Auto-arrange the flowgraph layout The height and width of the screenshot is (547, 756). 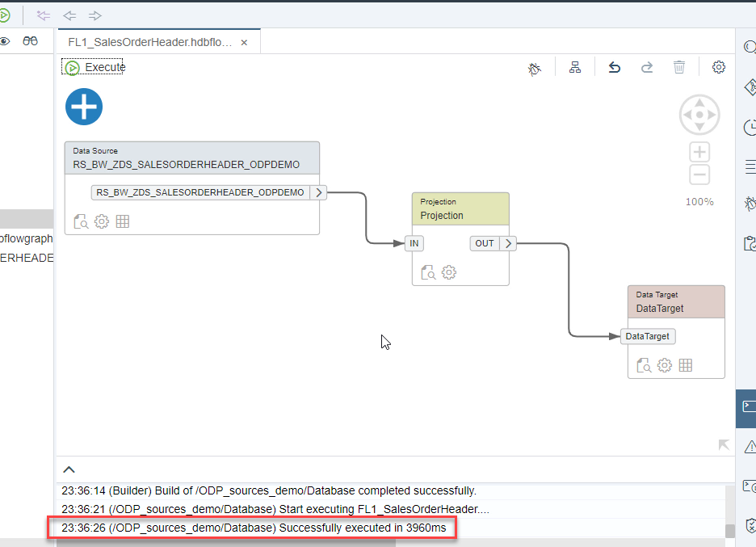click(x=574, y=68)
